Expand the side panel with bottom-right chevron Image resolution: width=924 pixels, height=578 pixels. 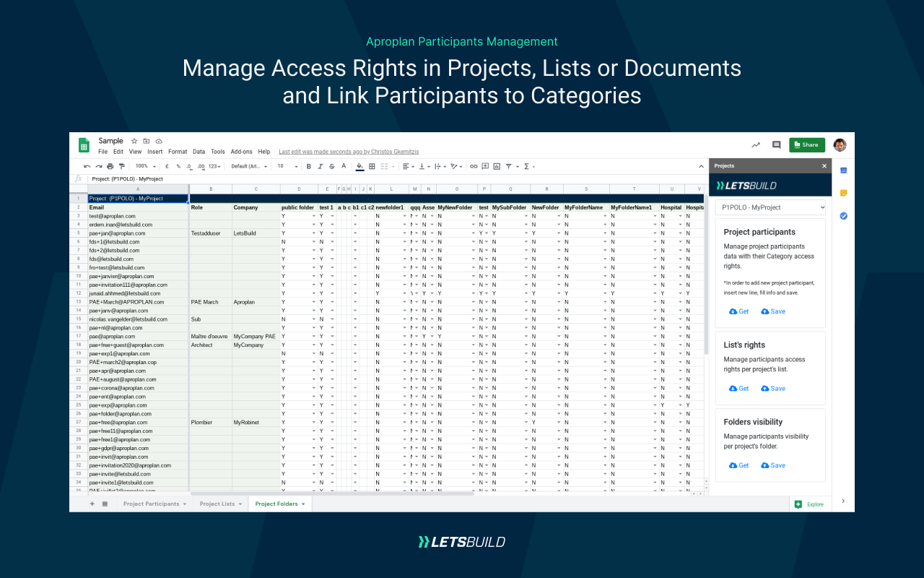[843, 501]
